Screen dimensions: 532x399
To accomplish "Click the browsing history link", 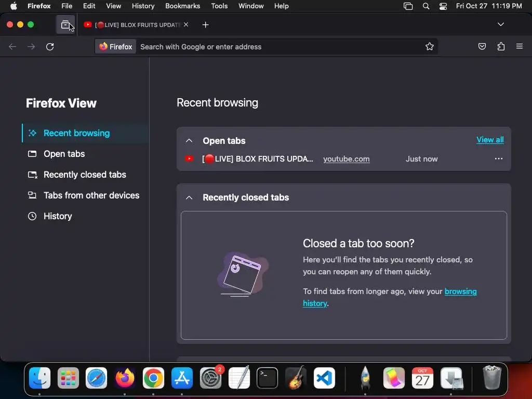I will (460, 291).
